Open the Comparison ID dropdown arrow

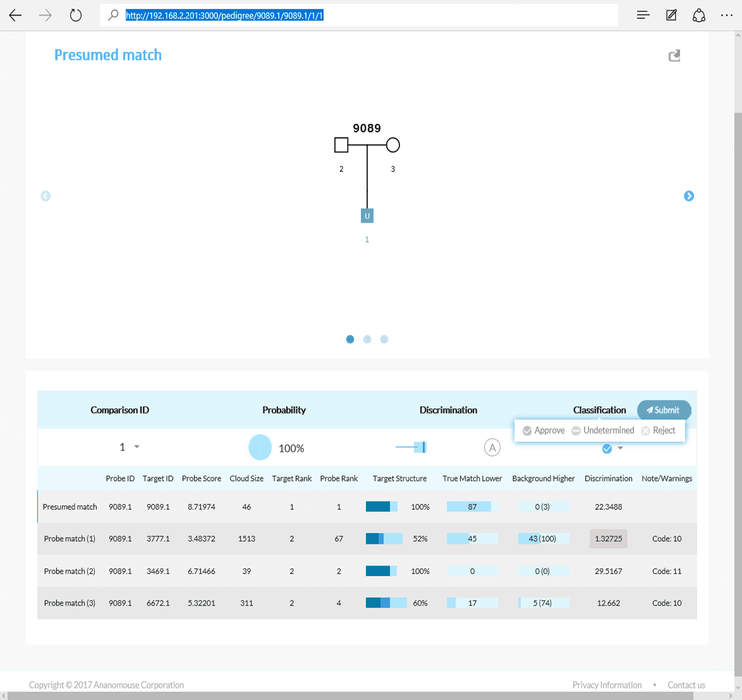coord(137,447)
